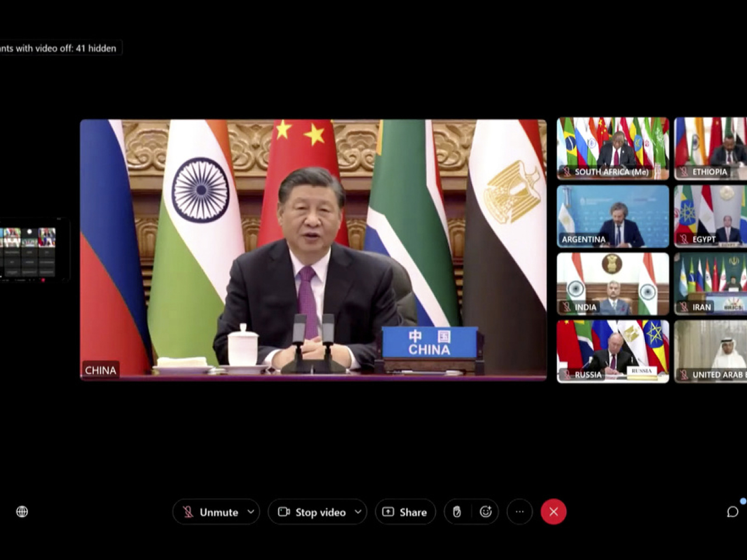This screenshot has height=560, width=747.
Task: Expand the audio options chevron beside Unmute
Action: (251, 512)
